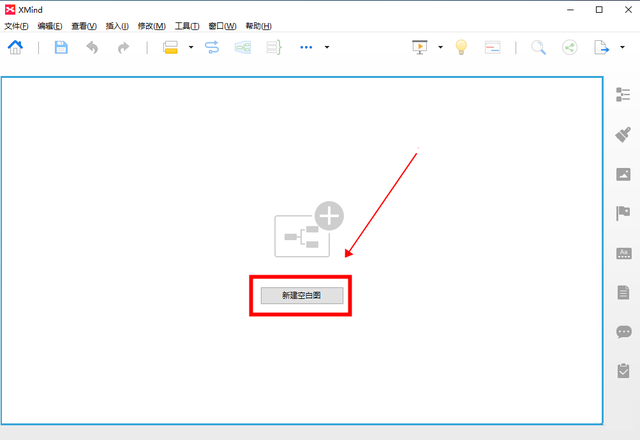This screenshot has height=440, width=640.
Task: Minimize the XMind window
Action: pos(571,10)
